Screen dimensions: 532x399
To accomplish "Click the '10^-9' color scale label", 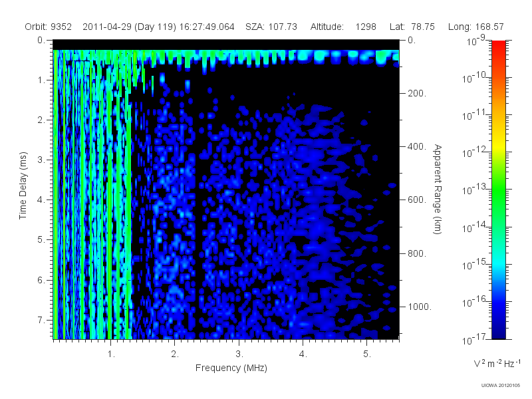I will click(x=476, y=40).
